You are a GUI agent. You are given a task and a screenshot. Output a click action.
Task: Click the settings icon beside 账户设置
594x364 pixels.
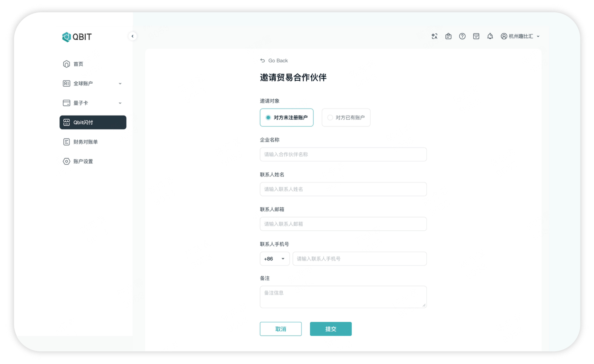coord(67,161)
